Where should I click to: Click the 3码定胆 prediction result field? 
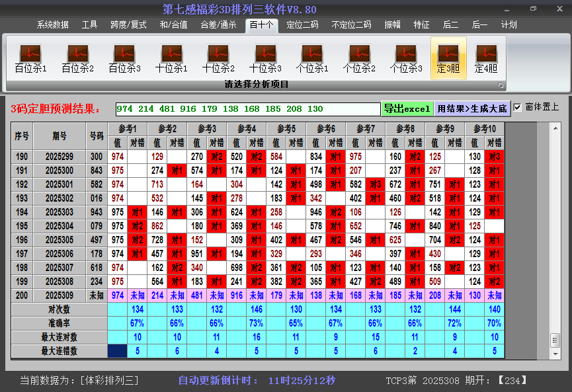(247, 109)
